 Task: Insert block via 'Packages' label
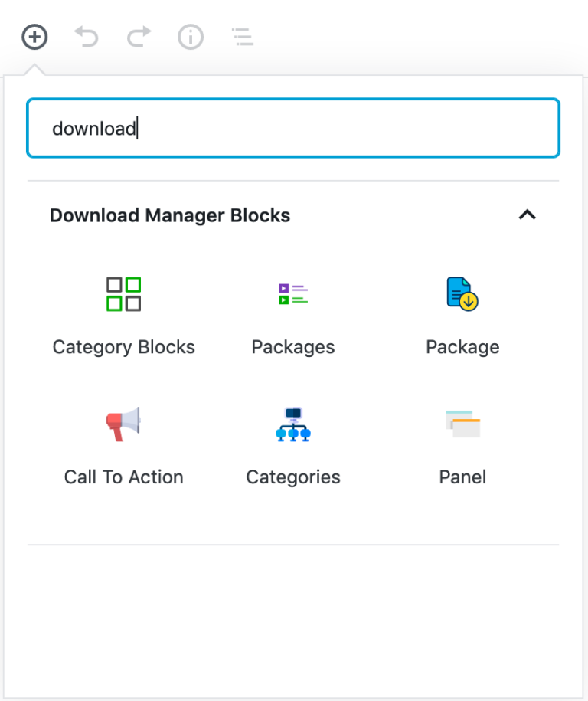point(293,347)
